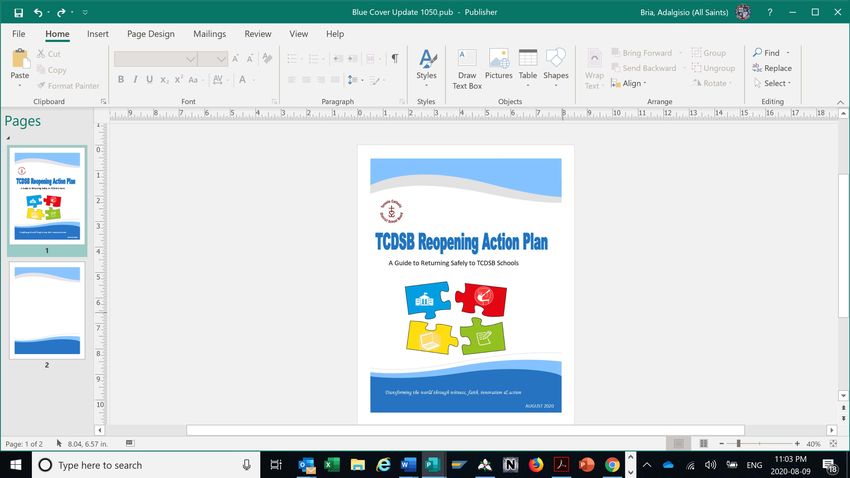The width and height of the screenshot is (850, 478).
Task: Open Clipboard dialog launcher
Action: pyautogui.click(x=103, y=101)
